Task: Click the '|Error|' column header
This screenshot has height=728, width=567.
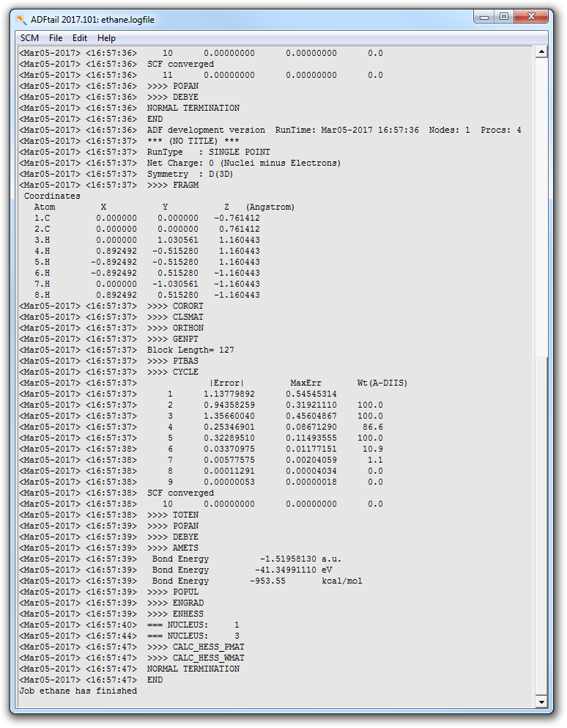Action: pos(227,383)
